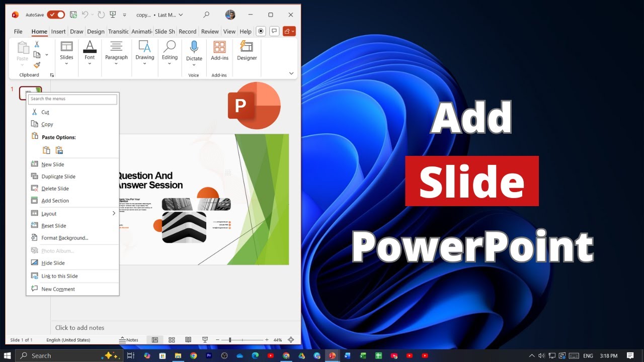644x362 pixels.
Task: Open File Explorer from taskbar
Action: (x=178, y=355)
